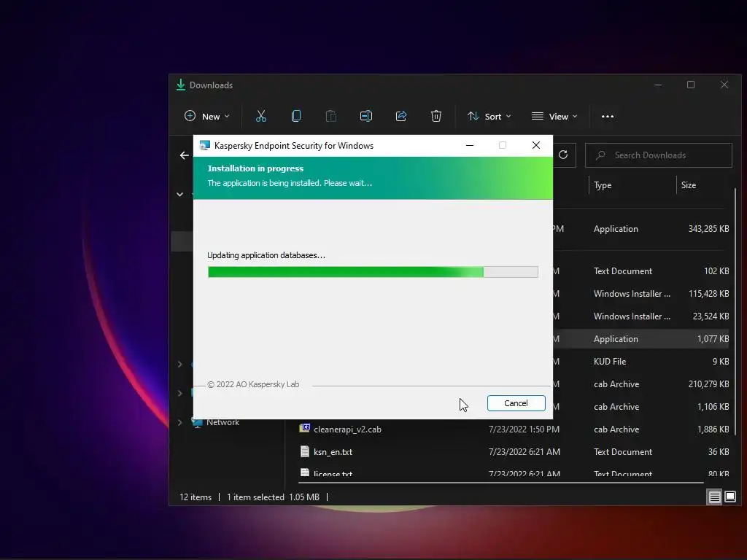Image resolution: width=747 pixels, height=560 pixels.
Task: Select the ksn_en.txt file name
Action: [333, 452]
